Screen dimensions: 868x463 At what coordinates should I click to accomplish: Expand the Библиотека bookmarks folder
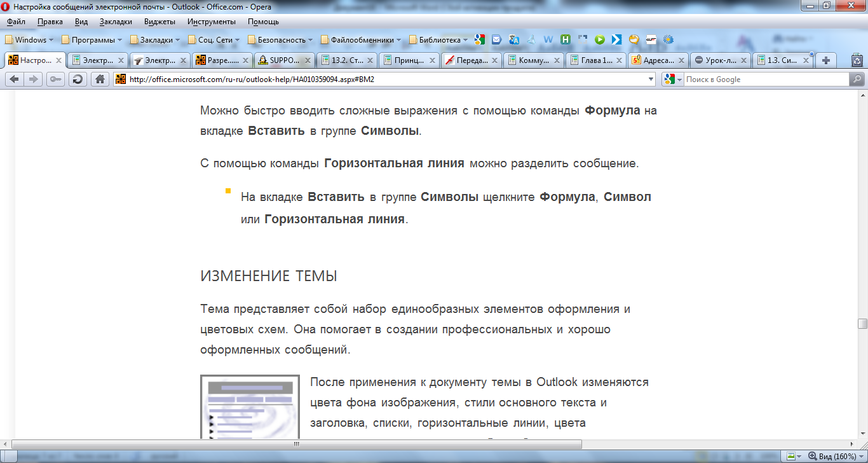coord(438,39)
